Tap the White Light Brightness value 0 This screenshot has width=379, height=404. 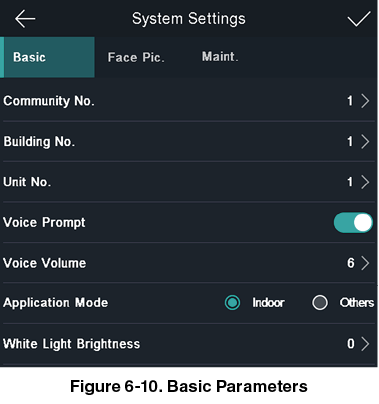pyautogui.click(x=351, y=344)
